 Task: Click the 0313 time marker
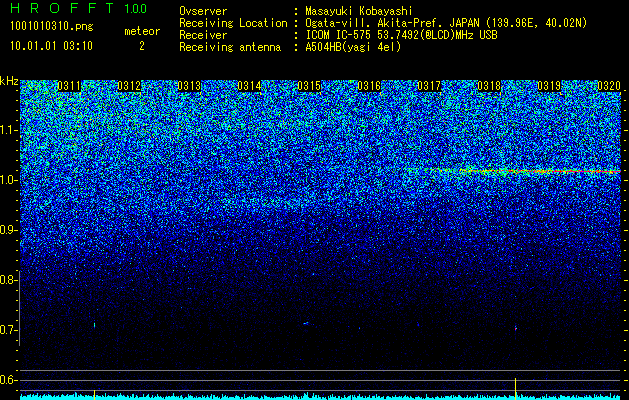[189, 86]
